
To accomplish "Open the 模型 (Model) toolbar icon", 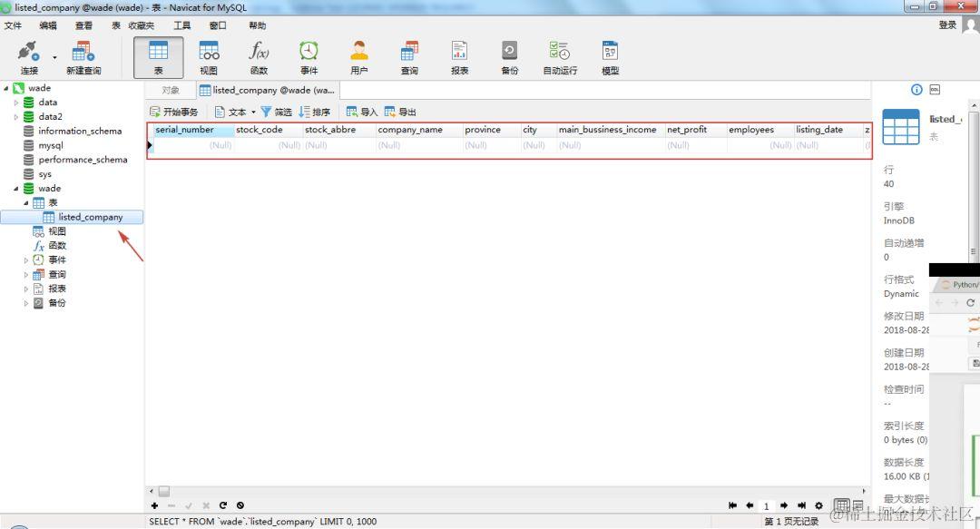I will point(610,57).
